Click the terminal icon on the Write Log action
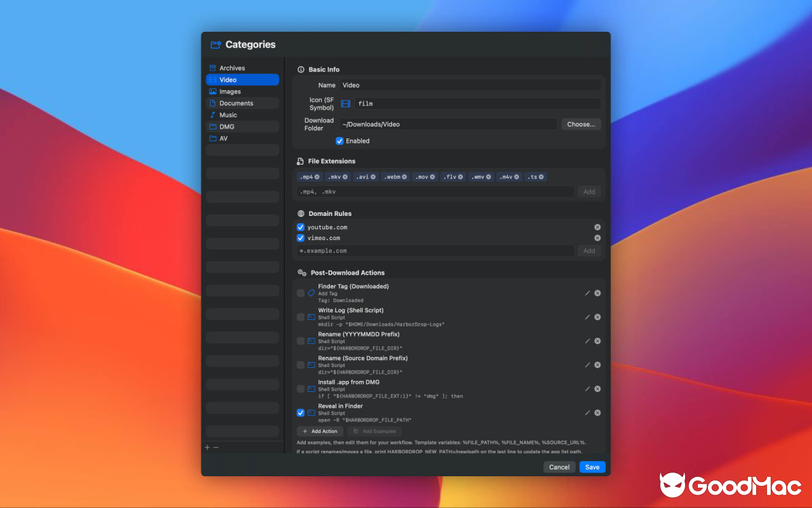Viewport: 812px width, 508px height. pos(310,316)
